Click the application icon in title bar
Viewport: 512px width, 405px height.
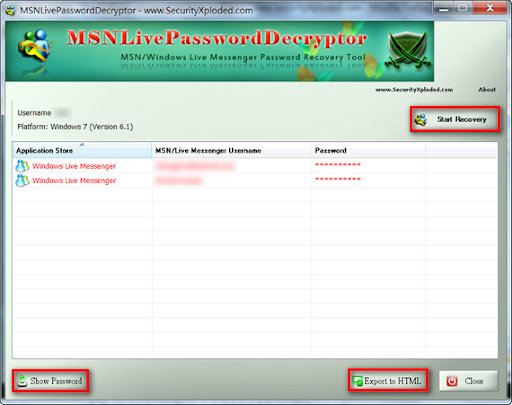coord(11,10)
